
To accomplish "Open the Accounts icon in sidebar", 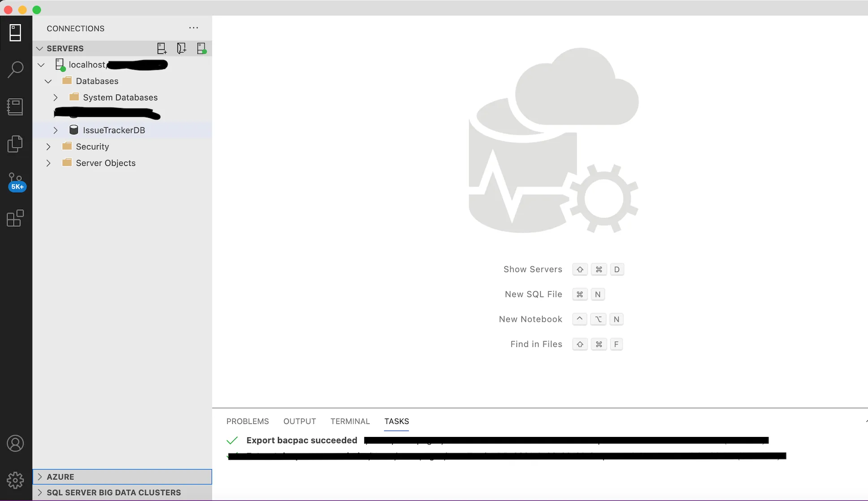I will [x=15, y=443].
